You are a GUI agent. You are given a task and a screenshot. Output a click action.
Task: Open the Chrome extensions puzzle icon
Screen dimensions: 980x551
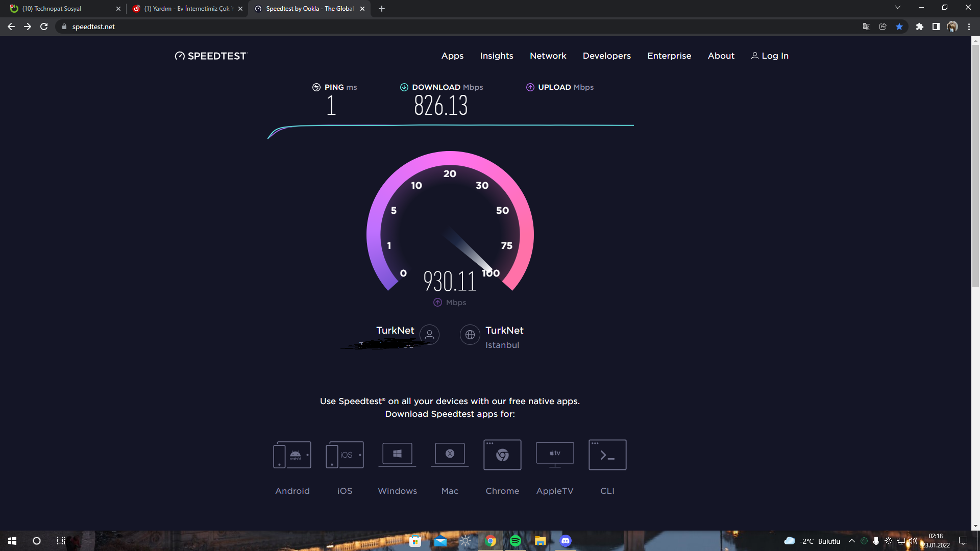pyautogui.click(x=920, y=27)
